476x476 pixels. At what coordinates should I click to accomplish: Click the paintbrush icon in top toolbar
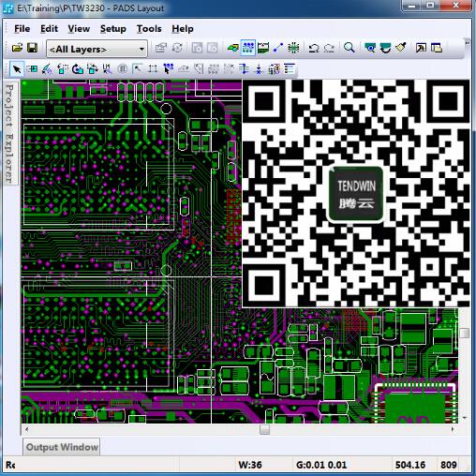[x=400, y=48]
